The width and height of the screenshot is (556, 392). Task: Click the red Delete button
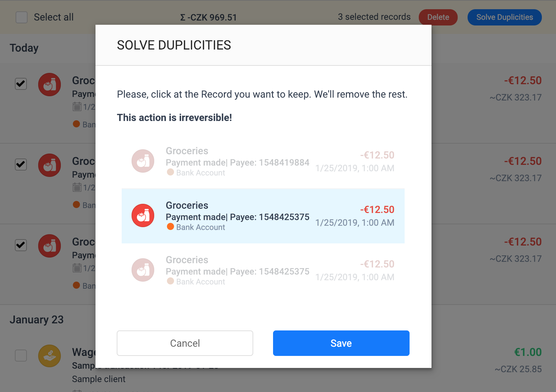click(438, 17)
